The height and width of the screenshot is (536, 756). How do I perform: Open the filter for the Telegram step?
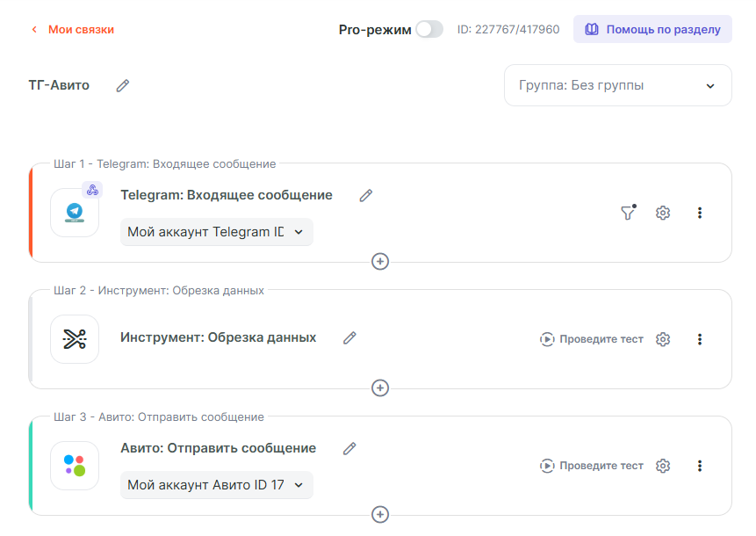628,213
